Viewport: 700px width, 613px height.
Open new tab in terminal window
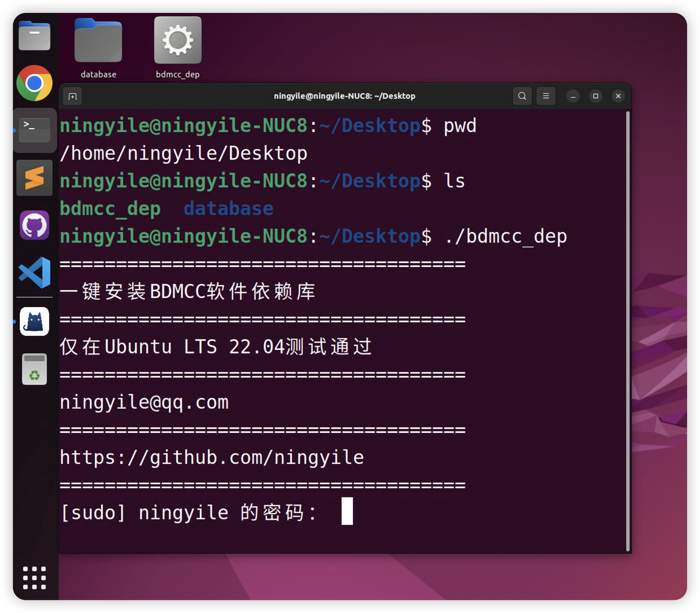click(72, 96)
